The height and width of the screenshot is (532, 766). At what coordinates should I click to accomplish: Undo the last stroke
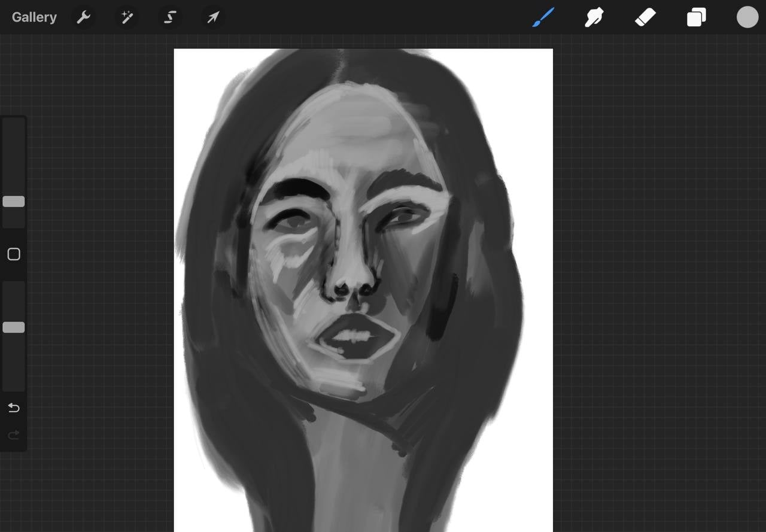[x=14, y=408]
